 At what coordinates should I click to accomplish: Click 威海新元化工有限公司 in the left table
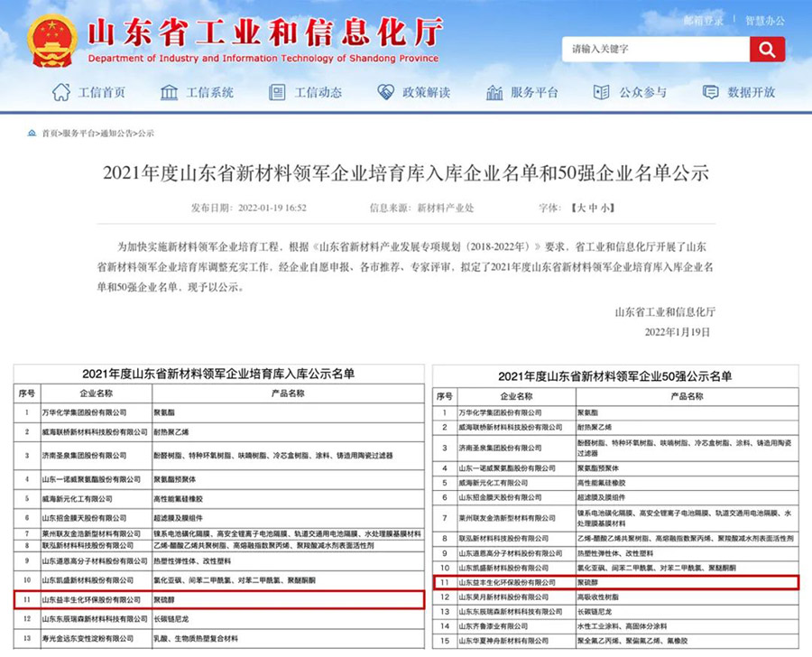point(78,498)
